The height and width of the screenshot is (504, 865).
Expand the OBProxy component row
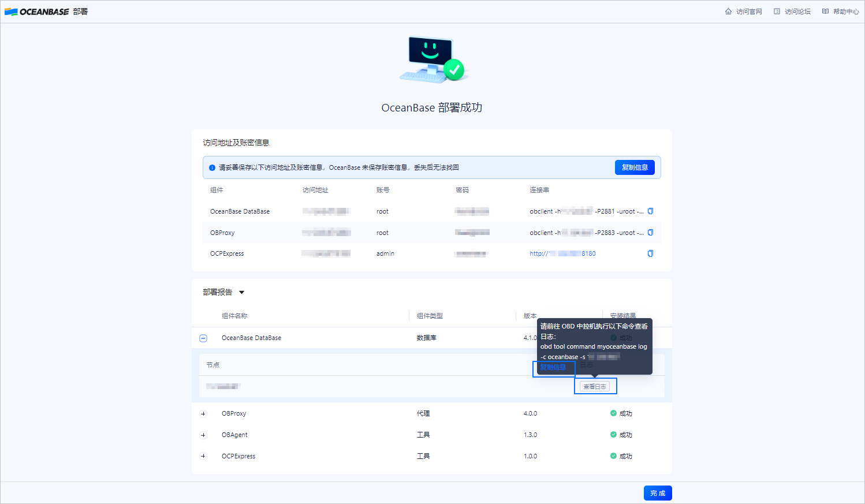point(203,413)
